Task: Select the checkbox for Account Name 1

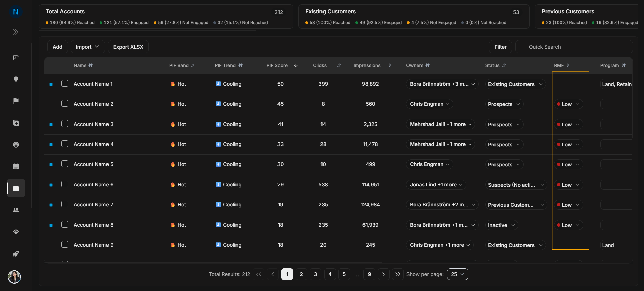Action: pos(65,84)
